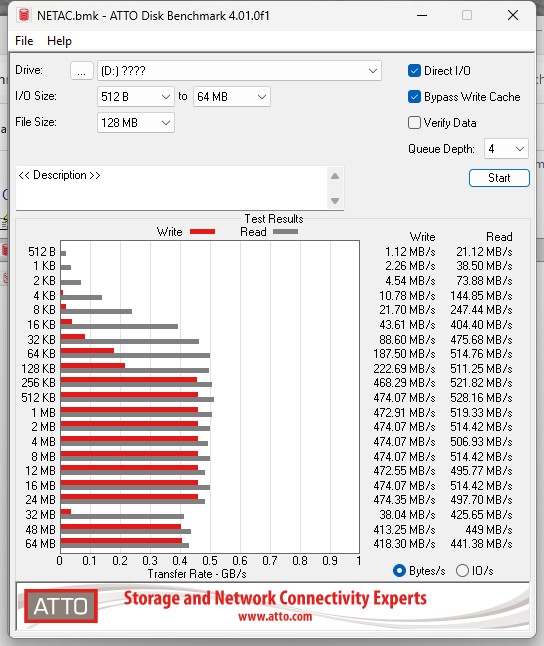Uncheck Bypass Write Cache
The height and width of the screenshot is (646, 544).
(x=414, y=97)
